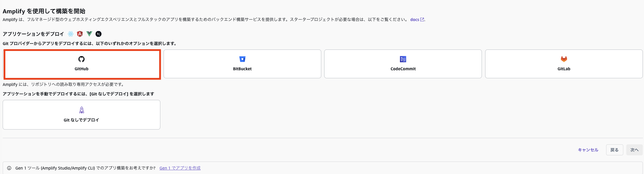The width and height of the screenshot is (644, 174).
Task: Click the 戻る button
Action: (x=614, y=150)
